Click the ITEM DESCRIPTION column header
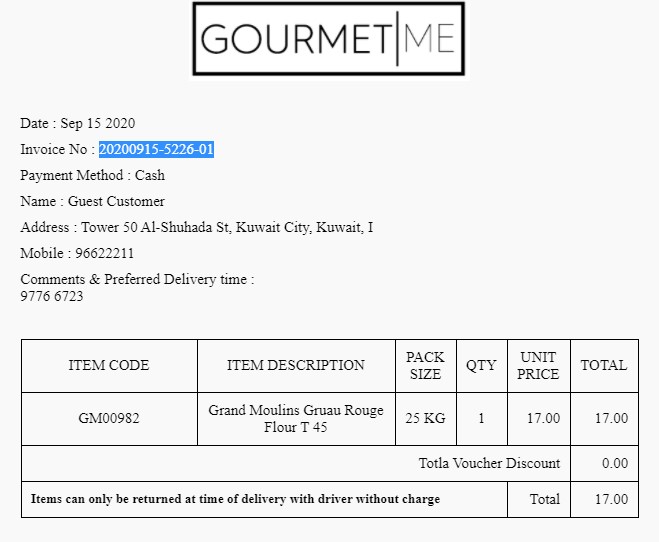This screenshot has height=542, width=659. pyautogui.click(x=296, y=366)
